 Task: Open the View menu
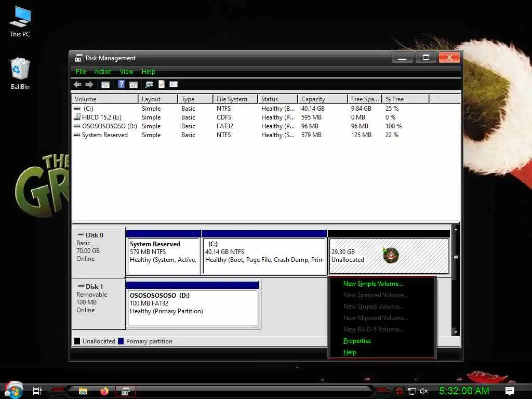coord(127,71)
